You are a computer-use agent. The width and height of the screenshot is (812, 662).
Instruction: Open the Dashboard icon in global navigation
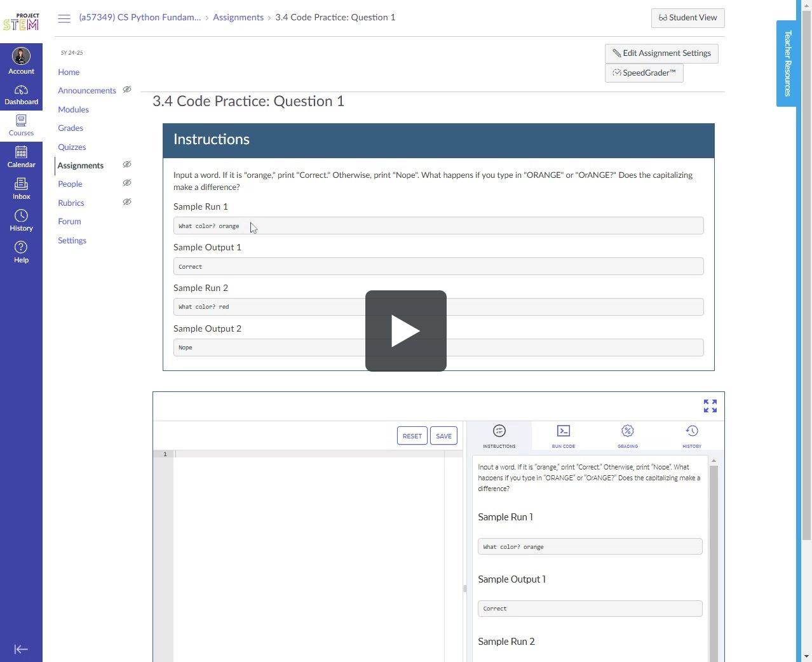21,90
